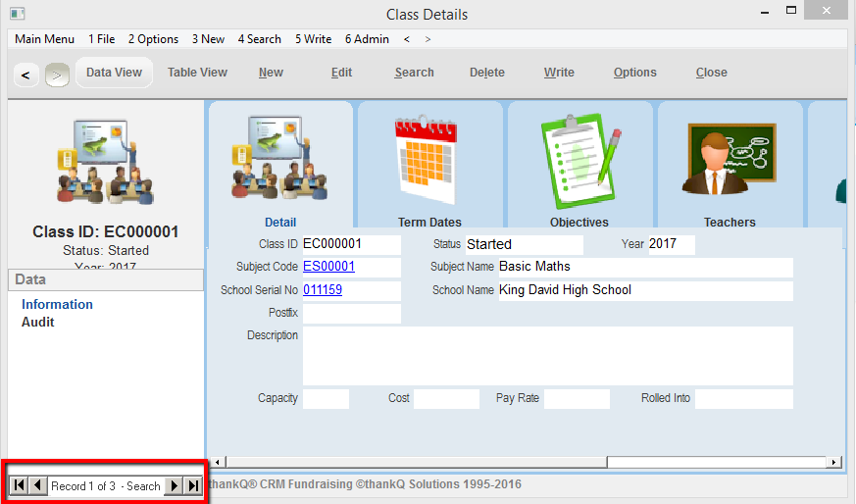The image size is (856, 504).
Task: Open the Term Dates calendar icon
Action: pyautogui.click(x=429, y=162)
